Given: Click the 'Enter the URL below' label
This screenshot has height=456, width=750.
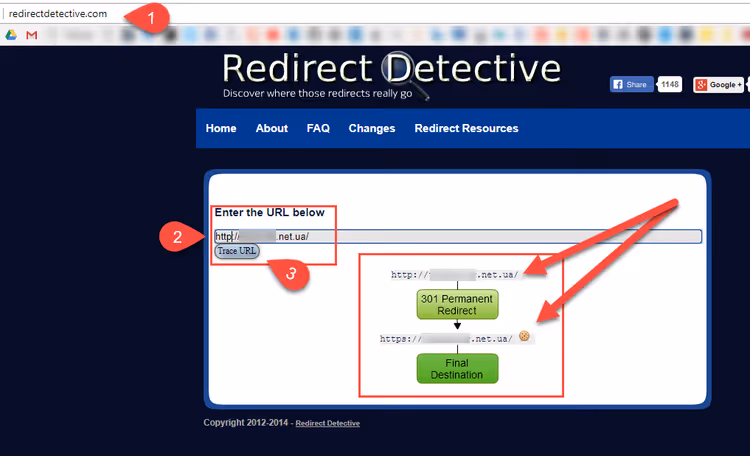Looking at the screenshot, I should tap(269, 212).
